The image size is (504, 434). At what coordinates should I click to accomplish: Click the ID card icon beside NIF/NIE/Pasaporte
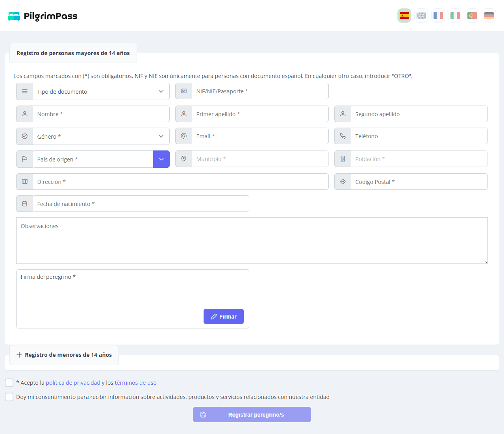(x=183, y=91)
